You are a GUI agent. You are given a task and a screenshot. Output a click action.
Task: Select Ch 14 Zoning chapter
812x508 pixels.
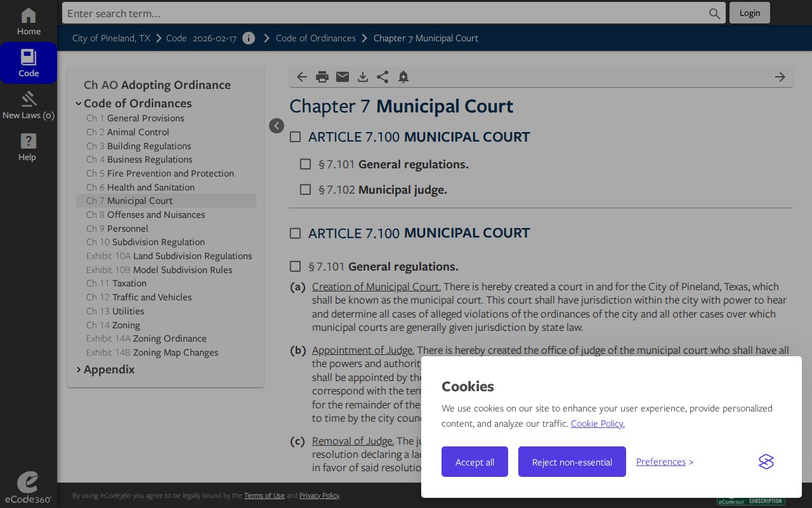(x=113, y=325)
